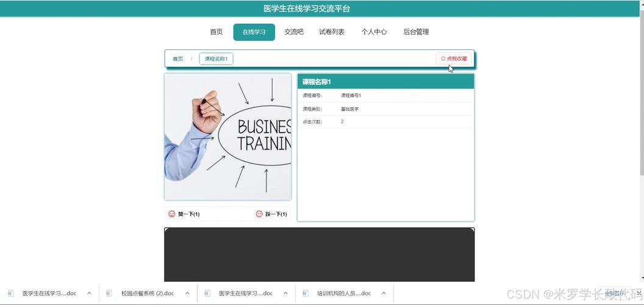Open the 交流吧 menu item
644x305 pixels.
pyautogui.click(x=293, y=32)
